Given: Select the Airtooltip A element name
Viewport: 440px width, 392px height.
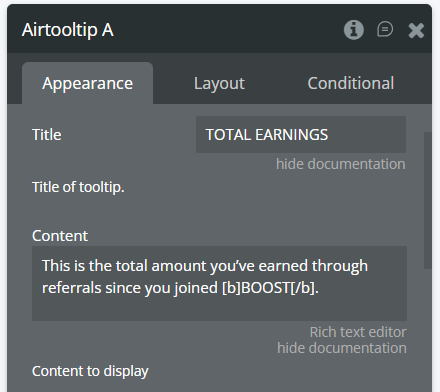Looking at the screenshot, I should 68,30.
